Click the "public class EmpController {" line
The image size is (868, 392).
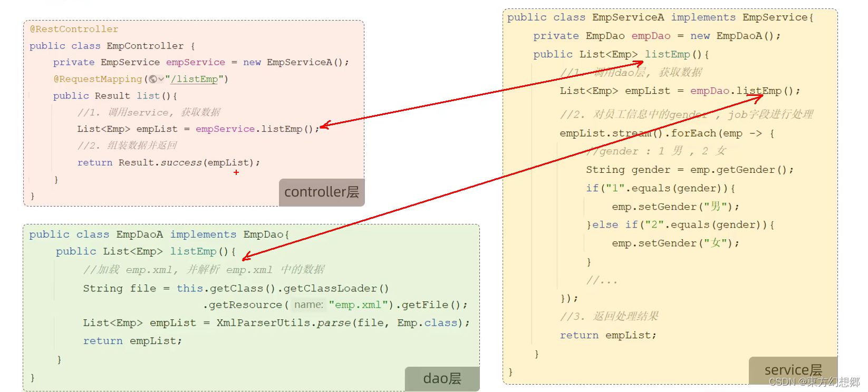(112, 46)
